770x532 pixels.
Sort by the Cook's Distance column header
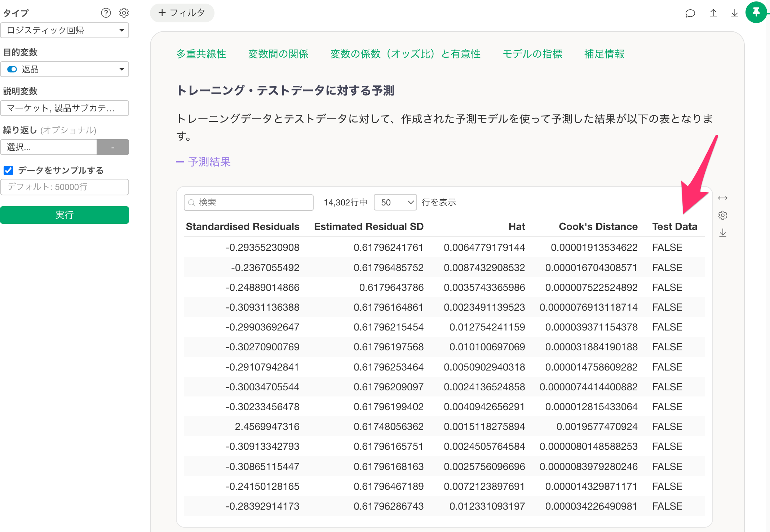tap(598, 226)
